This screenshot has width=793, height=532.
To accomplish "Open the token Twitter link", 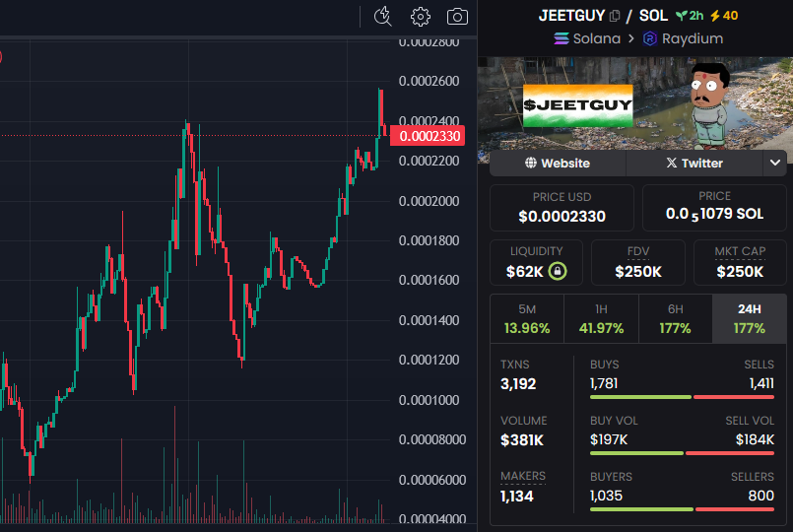I will pyautogui.click(x=694, y=163).
